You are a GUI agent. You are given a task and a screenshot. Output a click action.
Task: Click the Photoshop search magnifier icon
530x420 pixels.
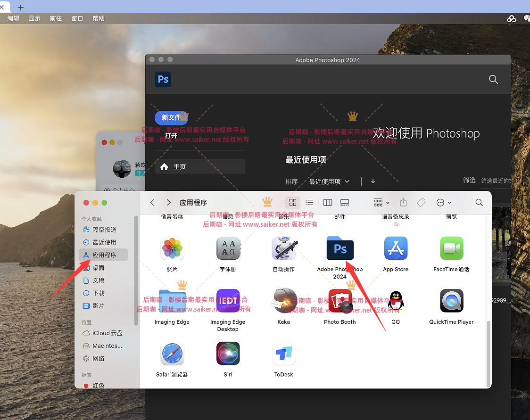(494, 79)
